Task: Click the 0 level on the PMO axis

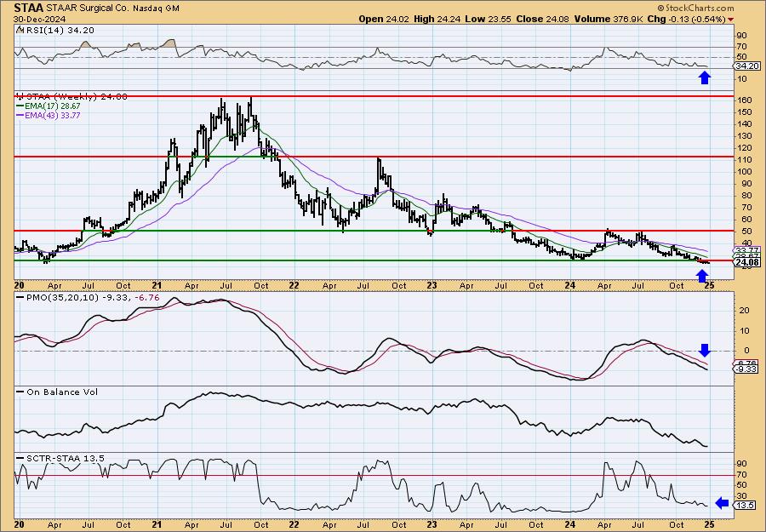Action: (x=746, y=351)
